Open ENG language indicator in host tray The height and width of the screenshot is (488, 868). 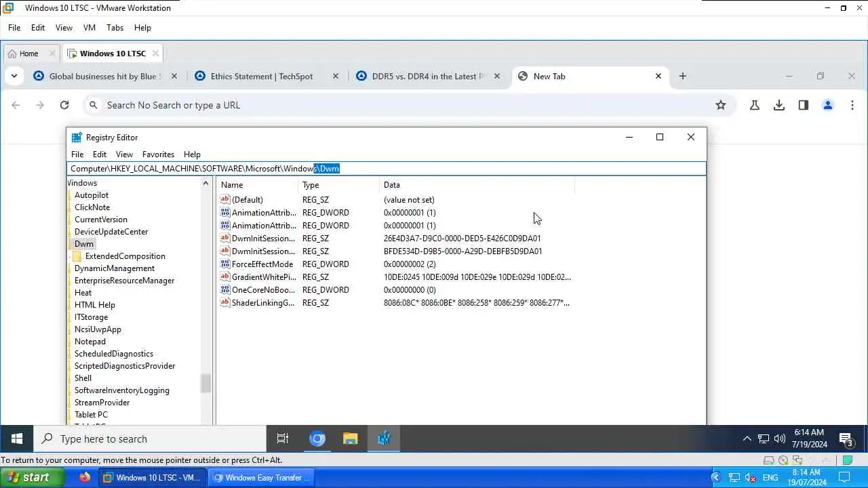(x=770, y=477)
